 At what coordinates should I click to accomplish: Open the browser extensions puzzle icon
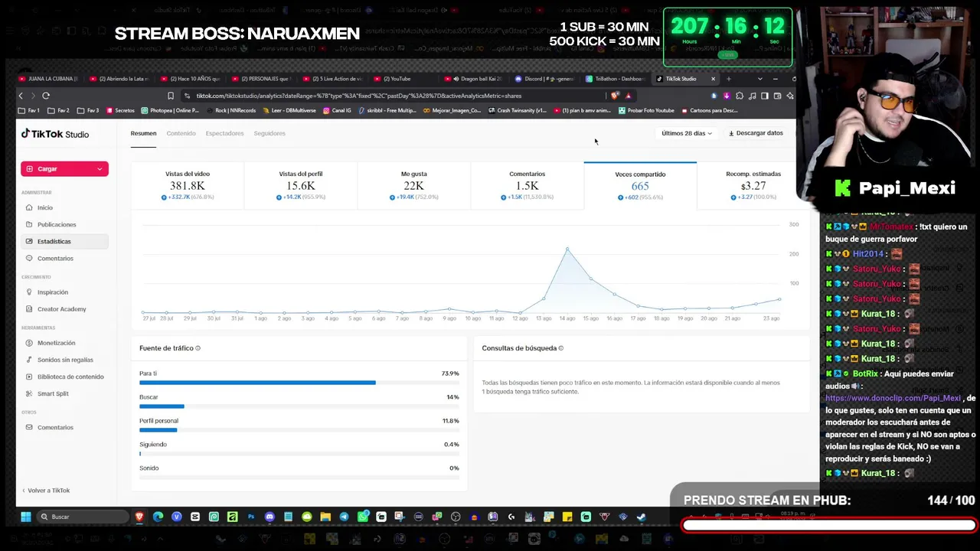point(739,96)
